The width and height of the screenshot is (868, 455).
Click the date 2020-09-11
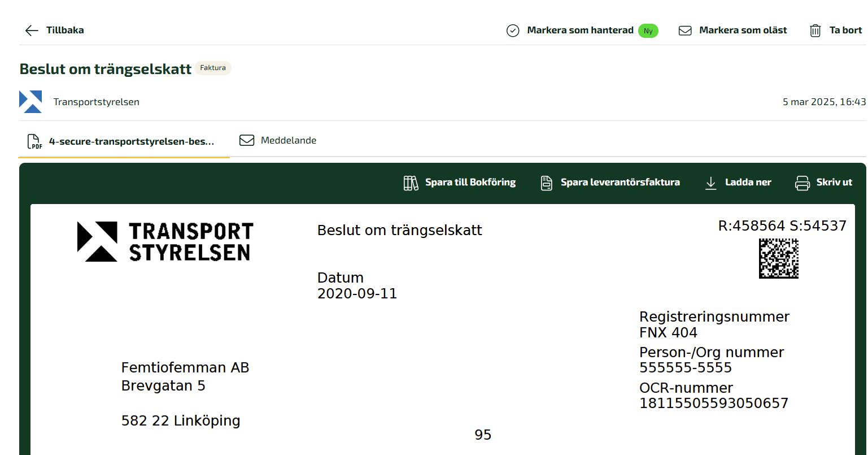click(357, 294)
